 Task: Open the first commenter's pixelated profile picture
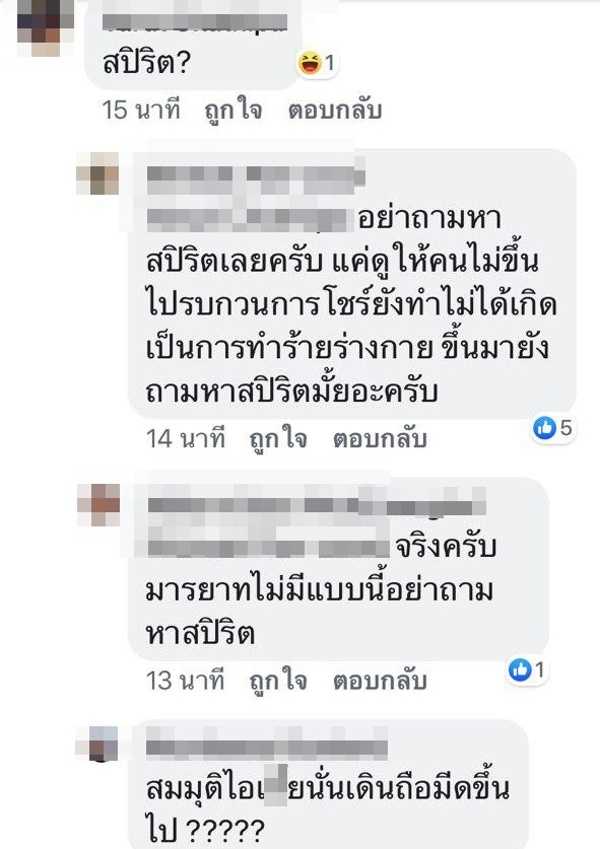[45, 28]
